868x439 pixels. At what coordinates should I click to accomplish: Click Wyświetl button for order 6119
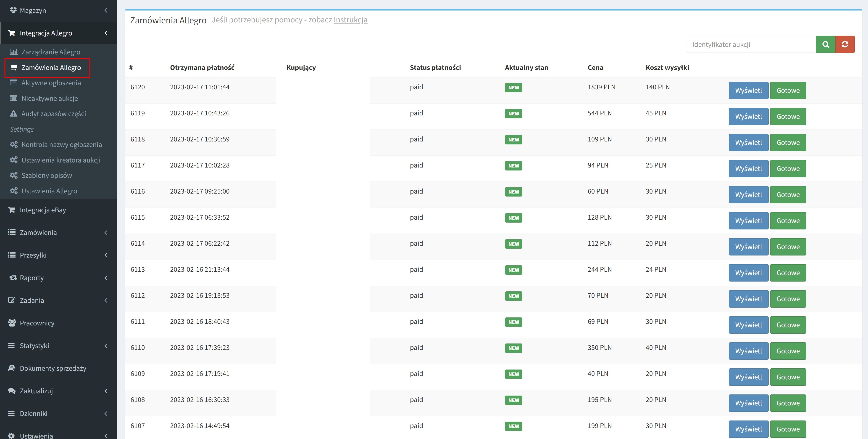pos(748,116)
